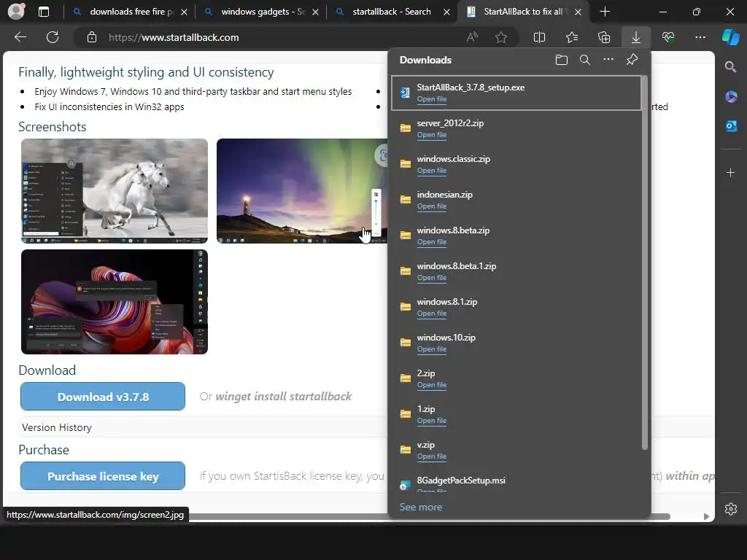Viewport: 747px width, 560px height.
Task: Open colorful swirl screenshot thumbnail
Action: pos(115,302)
